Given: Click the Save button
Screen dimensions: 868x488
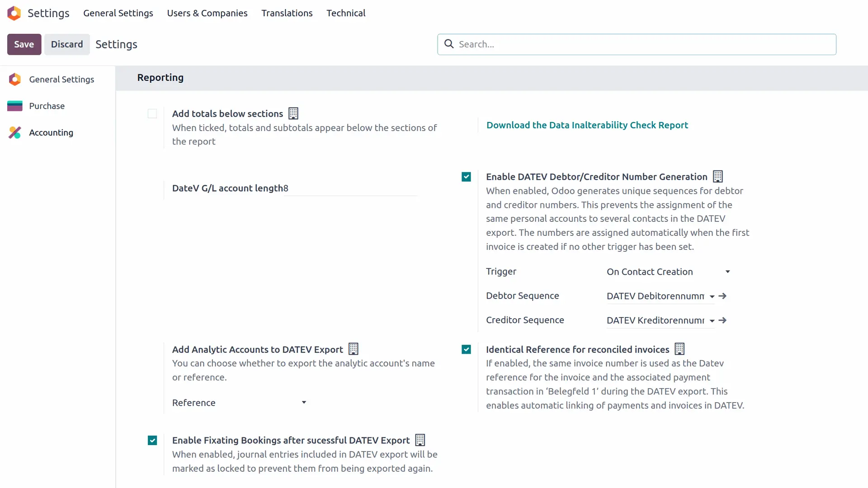Looking at the screenshot, I should pyautogui.click(x=24, y=44).
